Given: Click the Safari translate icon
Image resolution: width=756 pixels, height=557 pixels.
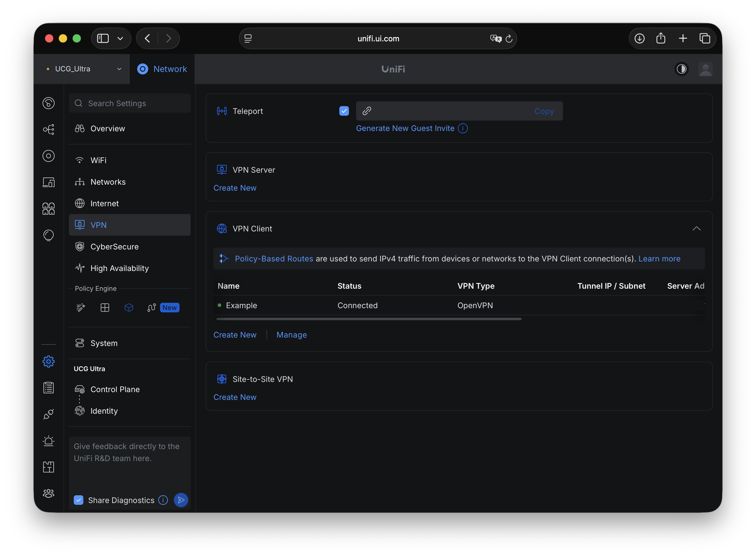Looking at the screenshot, I should pos(496,38).
